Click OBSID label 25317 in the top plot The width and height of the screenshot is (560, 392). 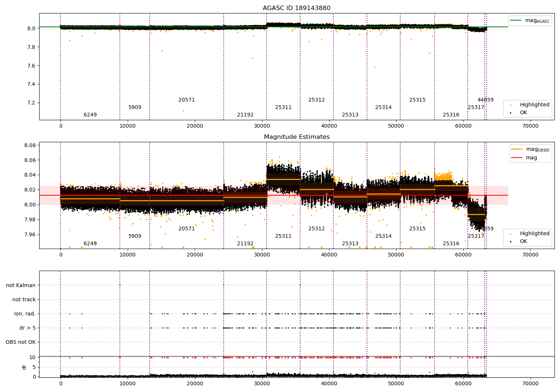pos(476,108)
